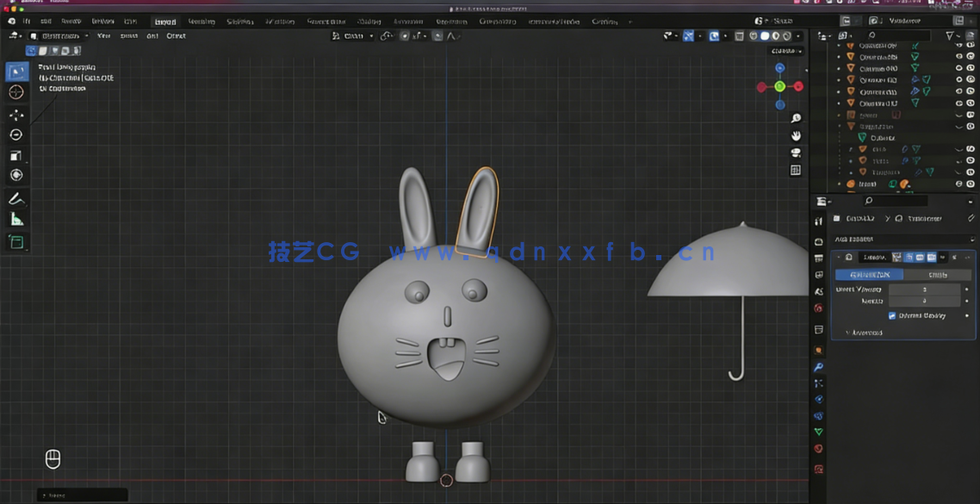This screenshot has height=504, width=980.
Task: Open the Add Modifier dropdown
Action: point(904,239)
